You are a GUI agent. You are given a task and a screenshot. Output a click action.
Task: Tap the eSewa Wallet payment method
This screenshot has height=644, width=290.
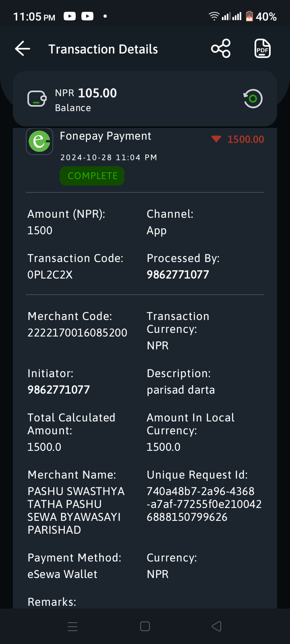pos(62,574)
